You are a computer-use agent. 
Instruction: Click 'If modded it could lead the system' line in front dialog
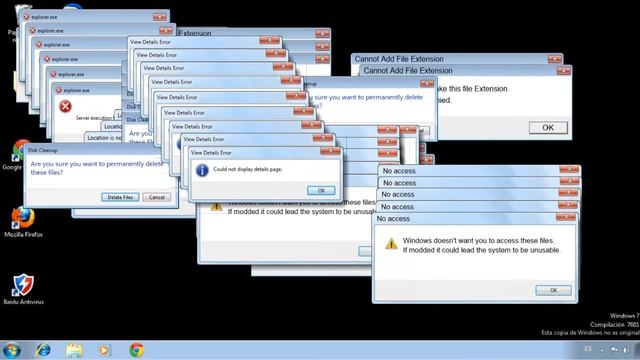pos(481,250)
